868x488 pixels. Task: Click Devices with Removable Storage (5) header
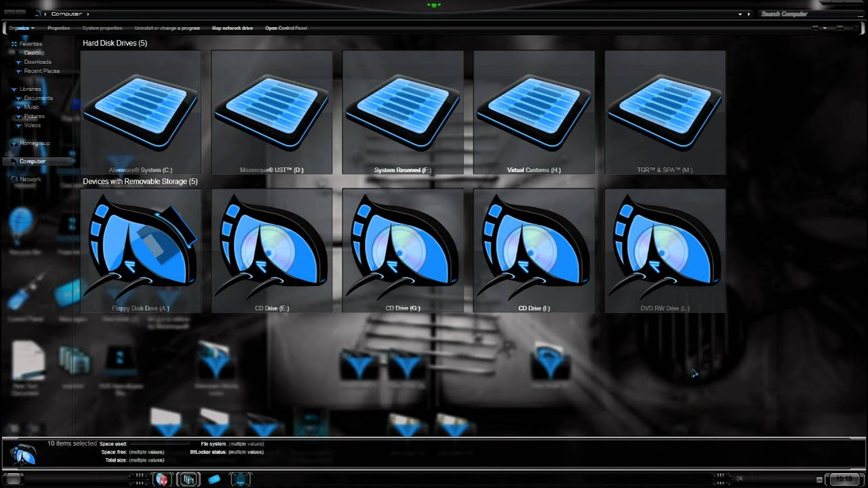click(x=140, y=182)
